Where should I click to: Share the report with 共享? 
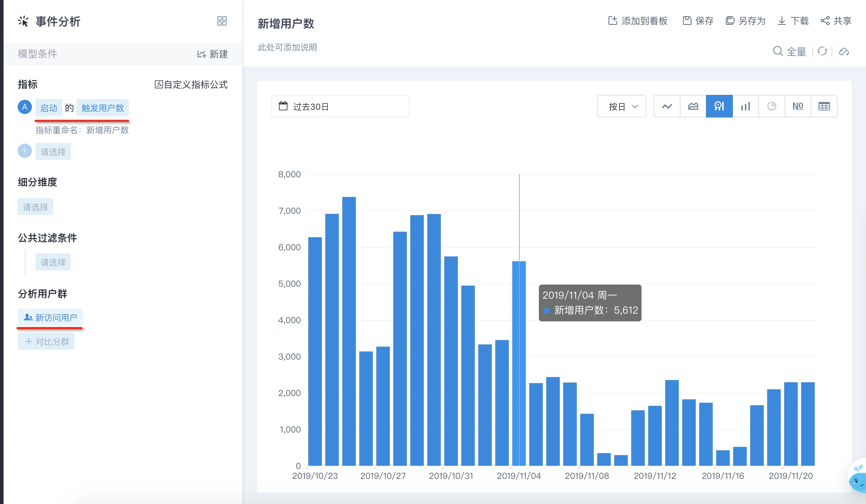click(x=836, y=21)
